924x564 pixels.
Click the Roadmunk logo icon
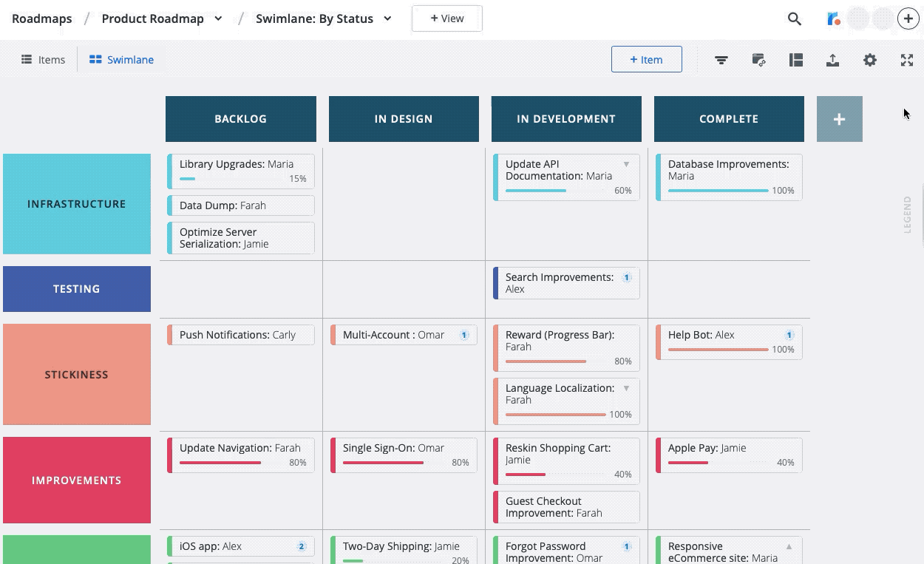point(833,19)
